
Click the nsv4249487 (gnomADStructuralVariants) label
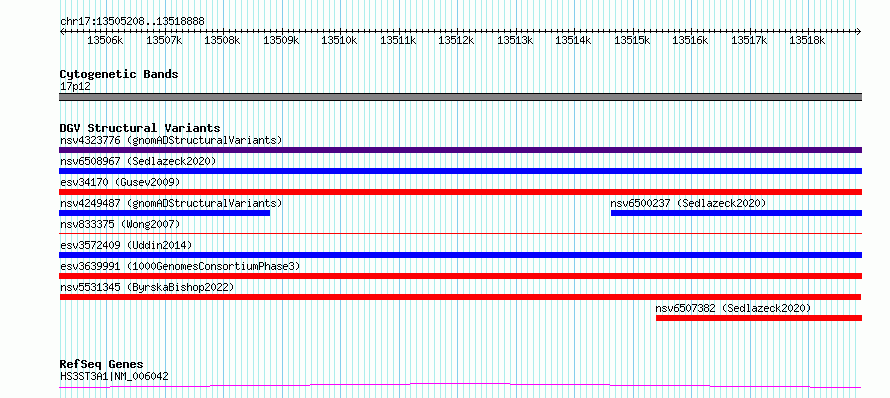(x=171, y=203)
